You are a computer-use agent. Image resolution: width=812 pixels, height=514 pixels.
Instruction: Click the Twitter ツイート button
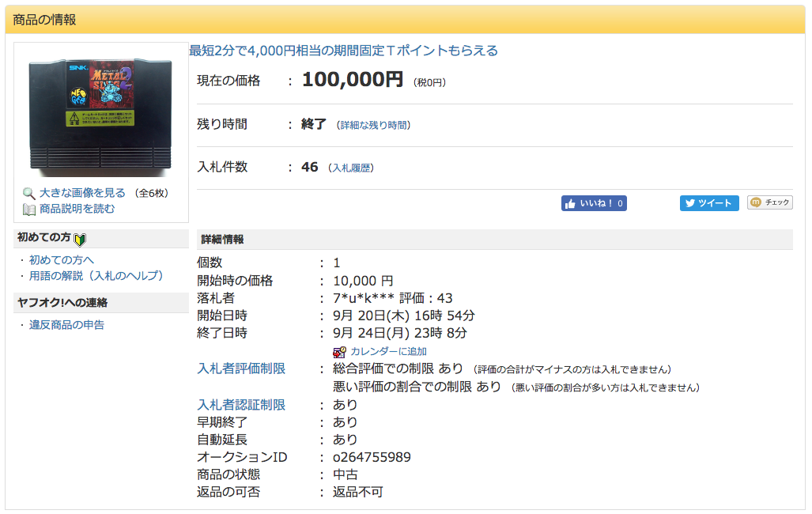point(709,203)
